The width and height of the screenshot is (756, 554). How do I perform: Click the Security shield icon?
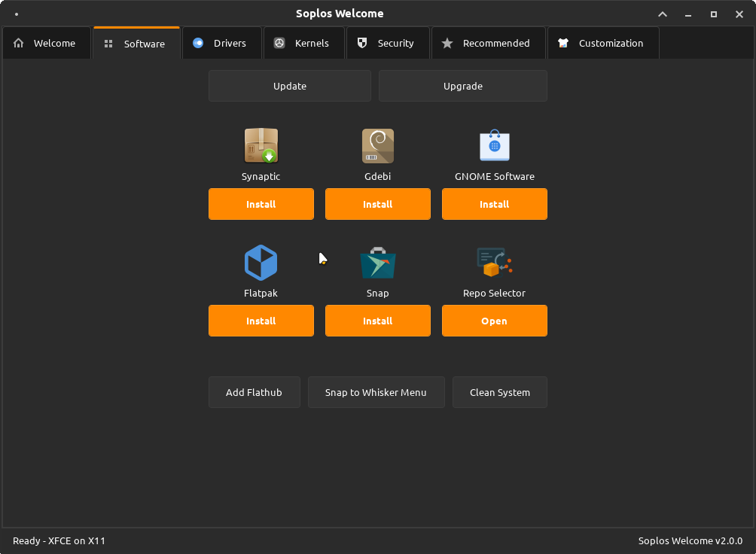[362, 43]
